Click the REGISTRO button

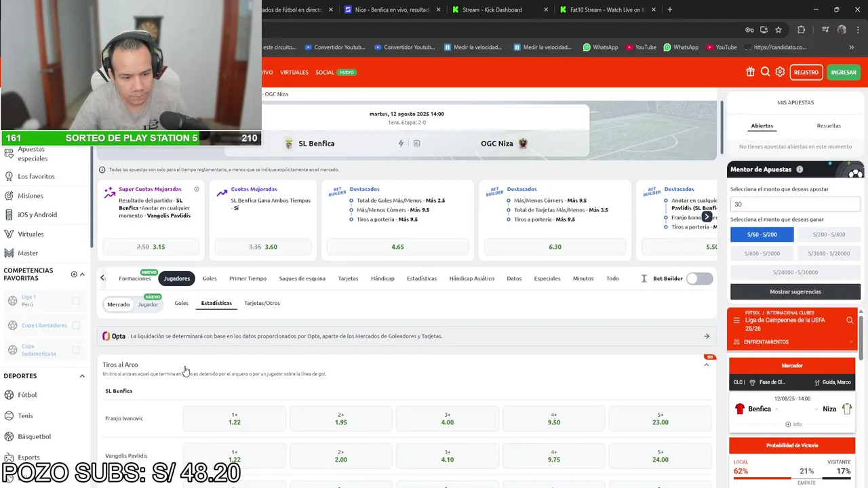(x=806, y=72)
